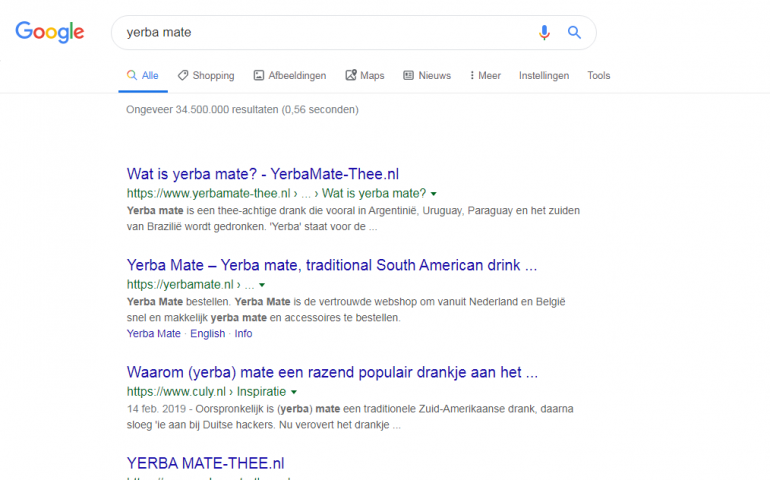Viewport: 770px width, 480px height.
Task: Click the 'Ongeveer 34.500.000 resultaten' text
Action: coord(242,110)
